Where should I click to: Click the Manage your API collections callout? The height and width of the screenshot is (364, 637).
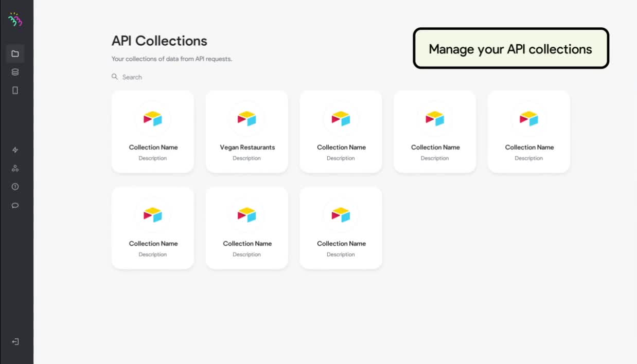click(x=510, y=49)
